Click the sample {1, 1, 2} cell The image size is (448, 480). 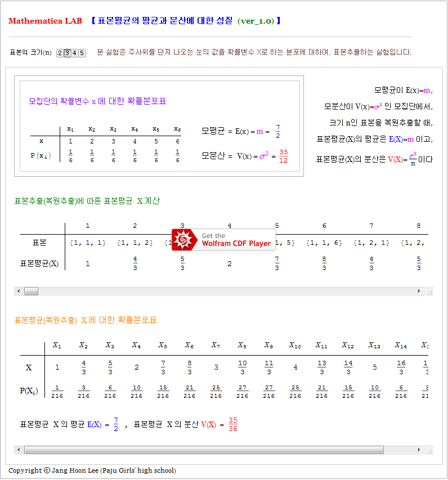pyautogui.click(x=135, y=243)
